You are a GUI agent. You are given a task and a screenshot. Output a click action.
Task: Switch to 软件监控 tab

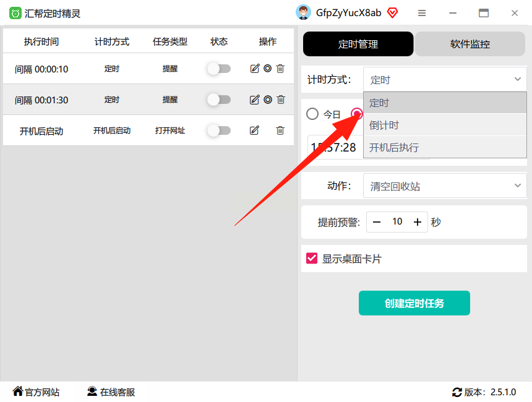(x=470, y=44)
